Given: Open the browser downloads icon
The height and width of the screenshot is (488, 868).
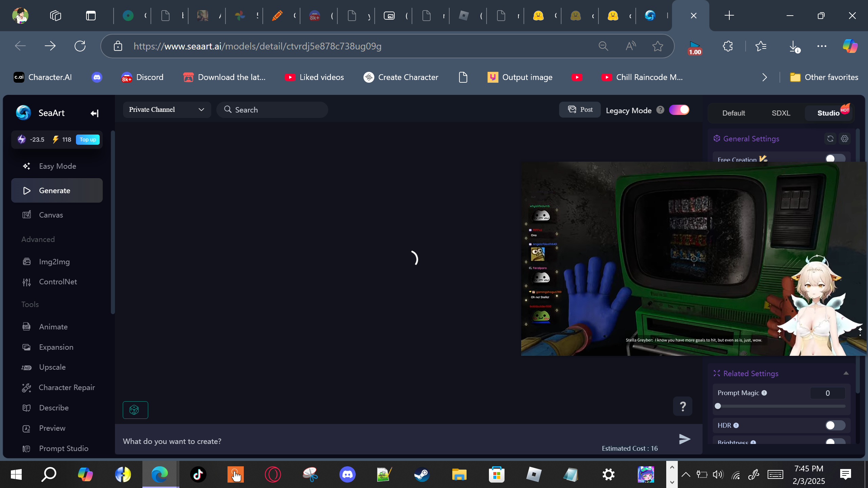Looking at the screenshot, I should pos(794,46).
